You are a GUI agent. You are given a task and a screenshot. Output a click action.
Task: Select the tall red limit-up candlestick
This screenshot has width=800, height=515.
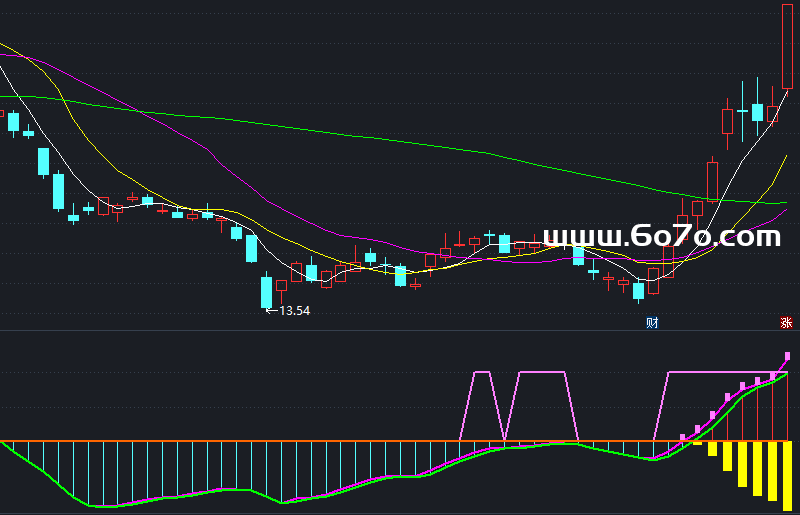click(x=787, y=47)
